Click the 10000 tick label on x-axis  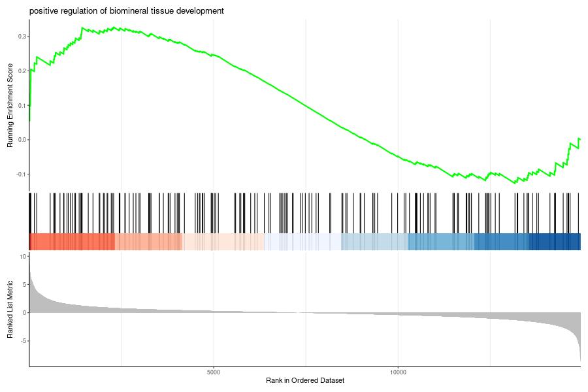coord(398,372)
